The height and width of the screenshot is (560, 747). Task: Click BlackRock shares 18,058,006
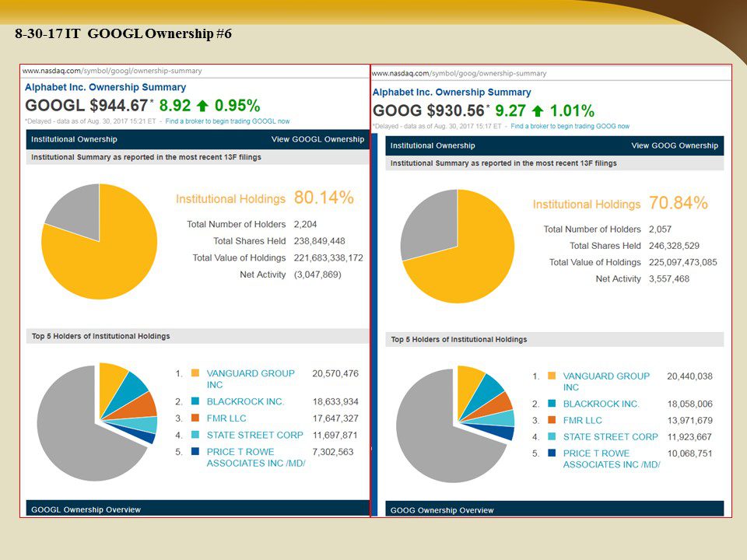(x=690, y=404)
